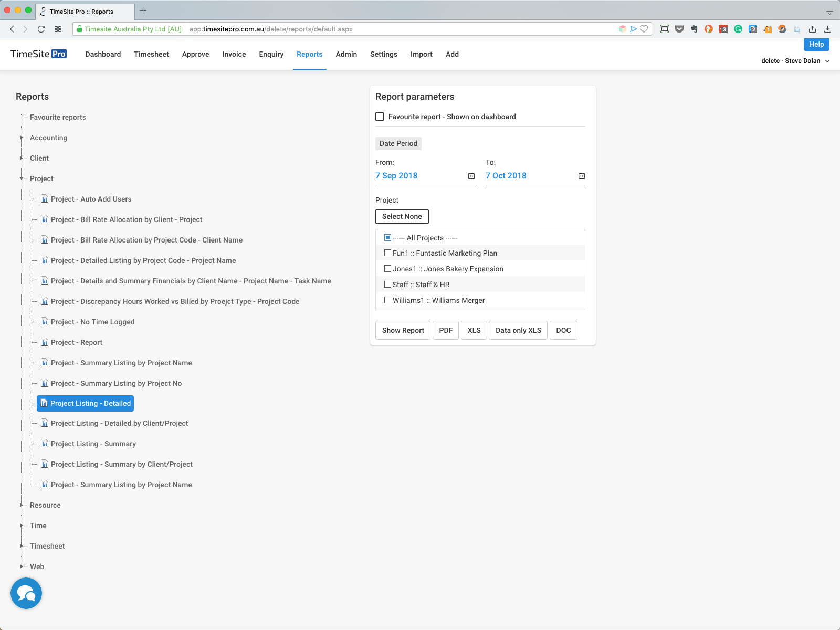This screenshot has width=840, height=630.
Task: Export the report with PDF button
Action: coord(446,330)
